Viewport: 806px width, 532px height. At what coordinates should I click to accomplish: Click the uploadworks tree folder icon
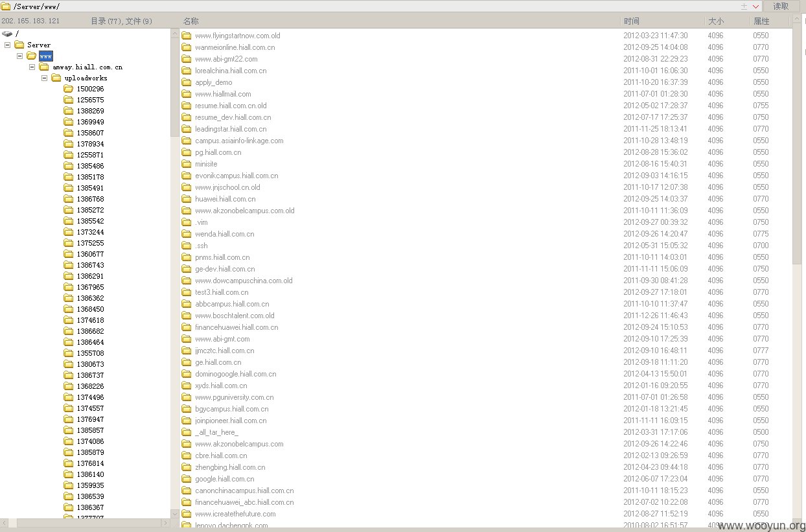click(x=56, y=78)
